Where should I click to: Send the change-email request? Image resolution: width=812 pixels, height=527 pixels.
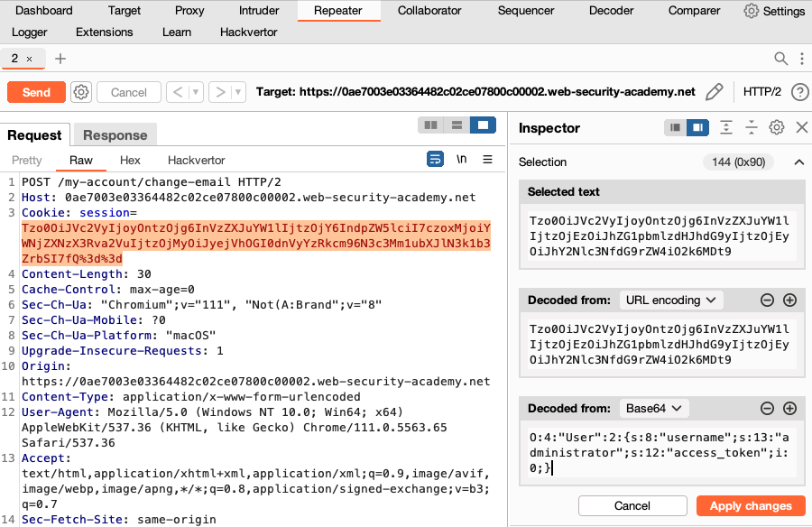37,91
